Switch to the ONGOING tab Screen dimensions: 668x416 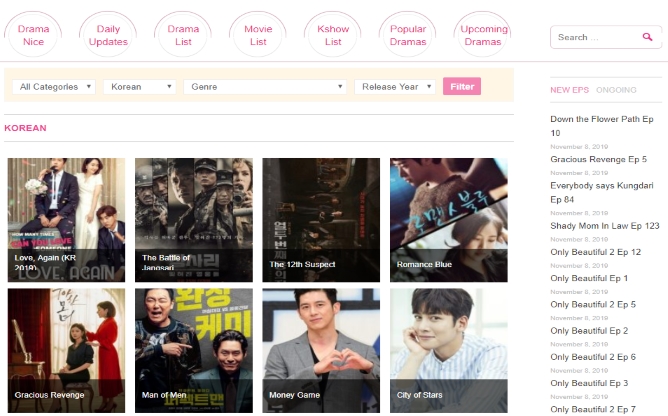[x=616, y=90]
